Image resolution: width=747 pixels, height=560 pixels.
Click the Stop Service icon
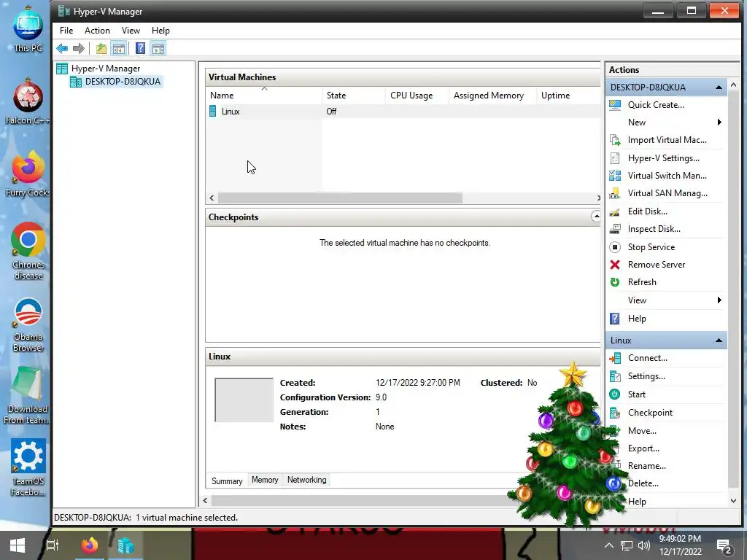(615, 247)
